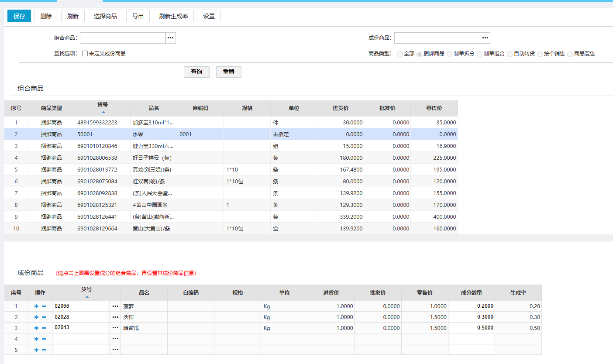Viewport: 613px width, 364px height.
Task: Click minus icon in component row 1
Action: point(44,306)
